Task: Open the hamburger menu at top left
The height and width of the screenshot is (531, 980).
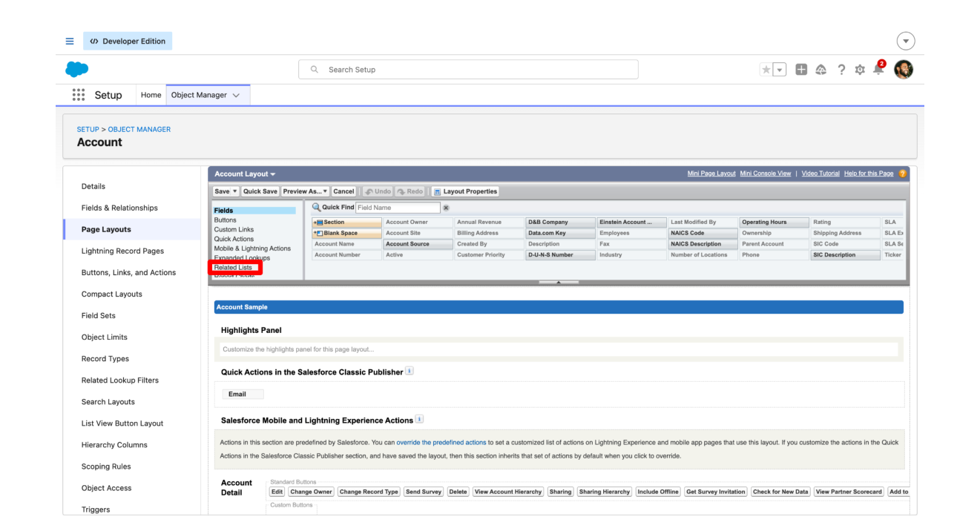Action: click(x=68, y=41)
